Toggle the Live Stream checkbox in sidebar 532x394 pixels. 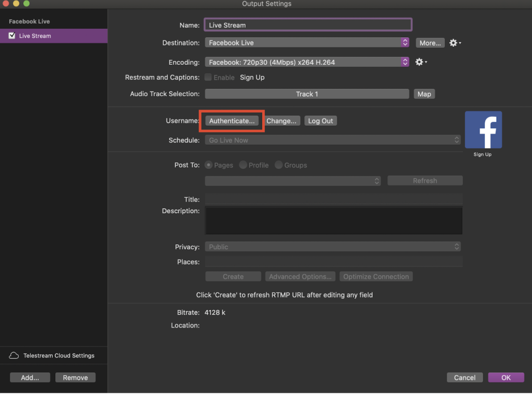pyautogui.click(x=12, y=36)
